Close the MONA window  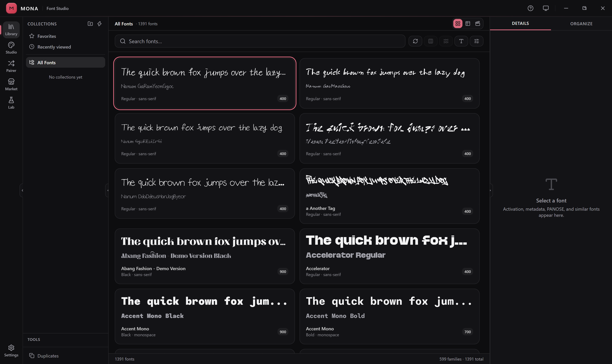(x=603, y=8)
